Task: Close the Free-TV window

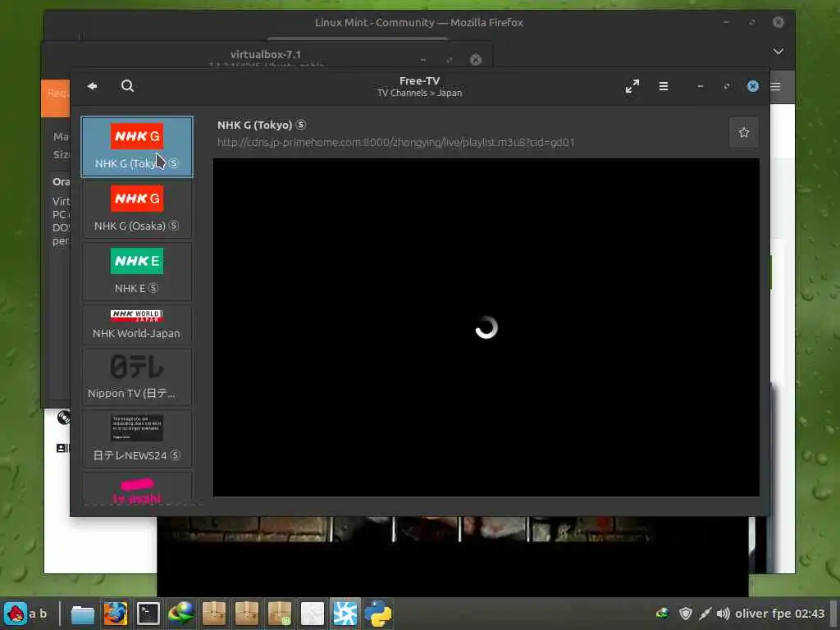Action: (753, 86)
